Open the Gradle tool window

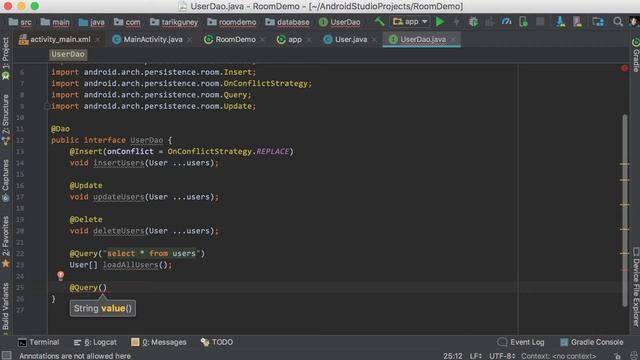[x=636, y=54]
